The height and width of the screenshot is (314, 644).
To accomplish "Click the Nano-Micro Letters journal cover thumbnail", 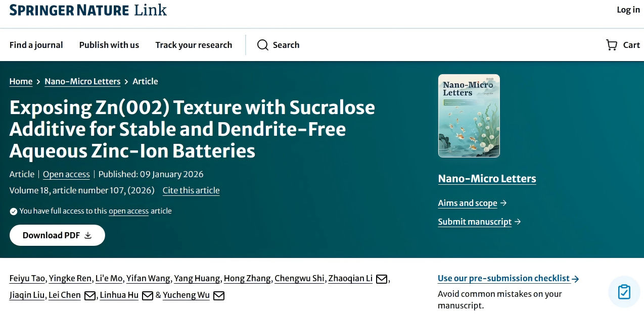I will coord(469,116).
